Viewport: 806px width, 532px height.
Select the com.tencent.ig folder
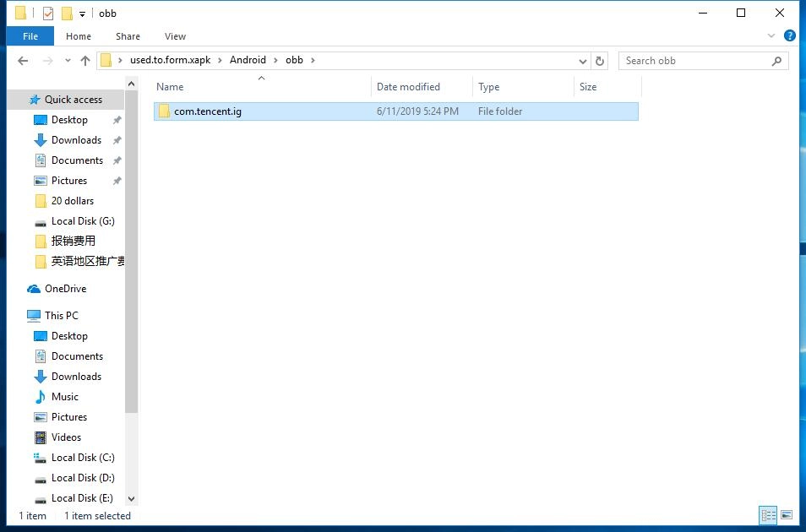208,111
